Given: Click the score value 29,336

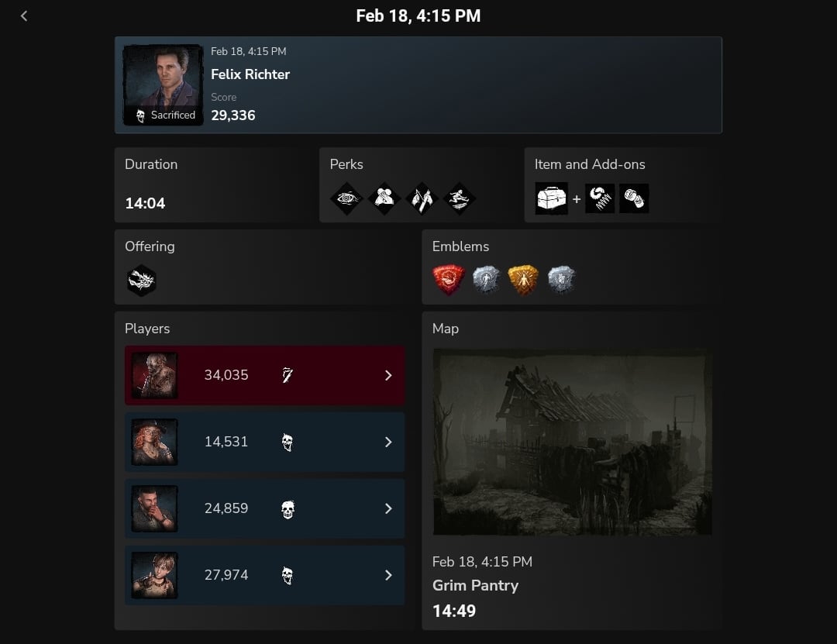Looking at the screenshot, I should [233, 115].
